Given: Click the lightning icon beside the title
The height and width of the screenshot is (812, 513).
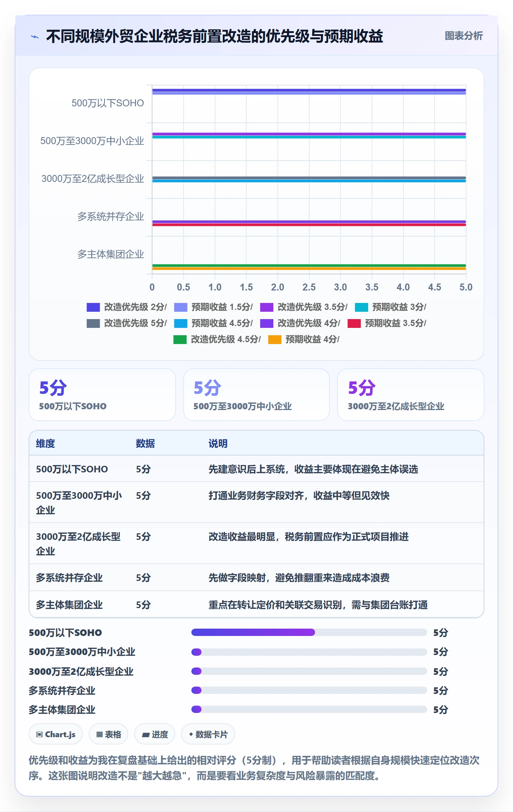Looking at the screenshot, I should (x=35, y=37).
